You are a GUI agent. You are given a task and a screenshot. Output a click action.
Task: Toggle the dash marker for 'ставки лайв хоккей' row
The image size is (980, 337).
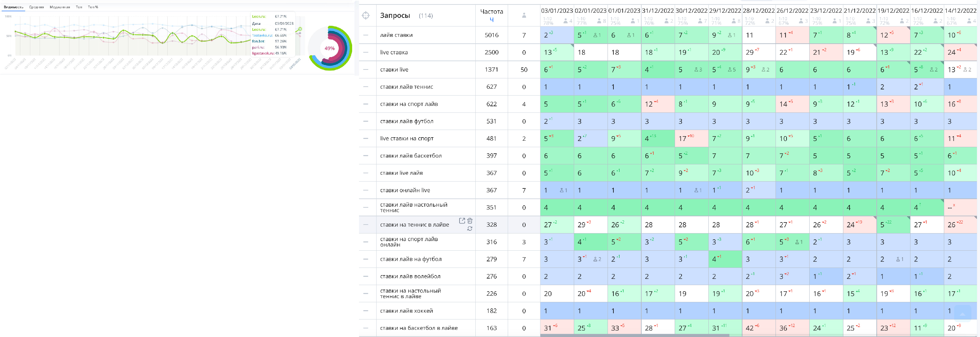[366, 311]
